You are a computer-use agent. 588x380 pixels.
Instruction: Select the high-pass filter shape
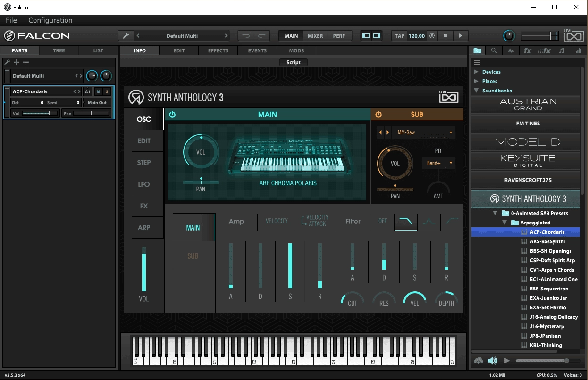click(x=452, y=221)
